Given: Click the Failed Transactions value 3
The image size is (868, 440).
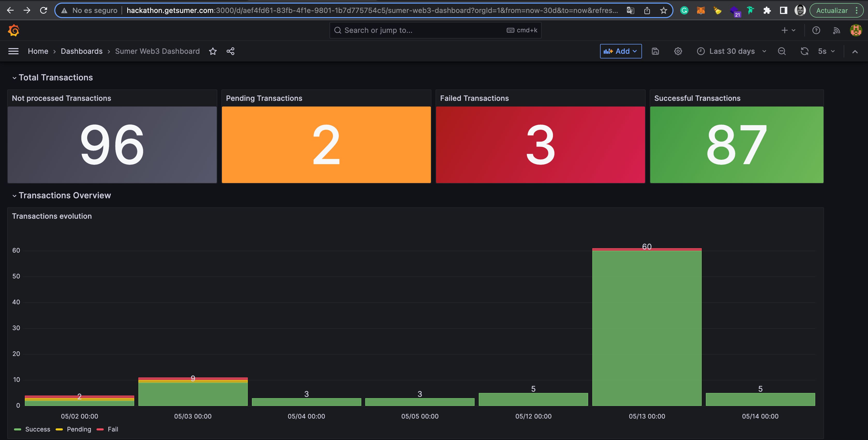Looking at the screenshot, I should (540, 145).
